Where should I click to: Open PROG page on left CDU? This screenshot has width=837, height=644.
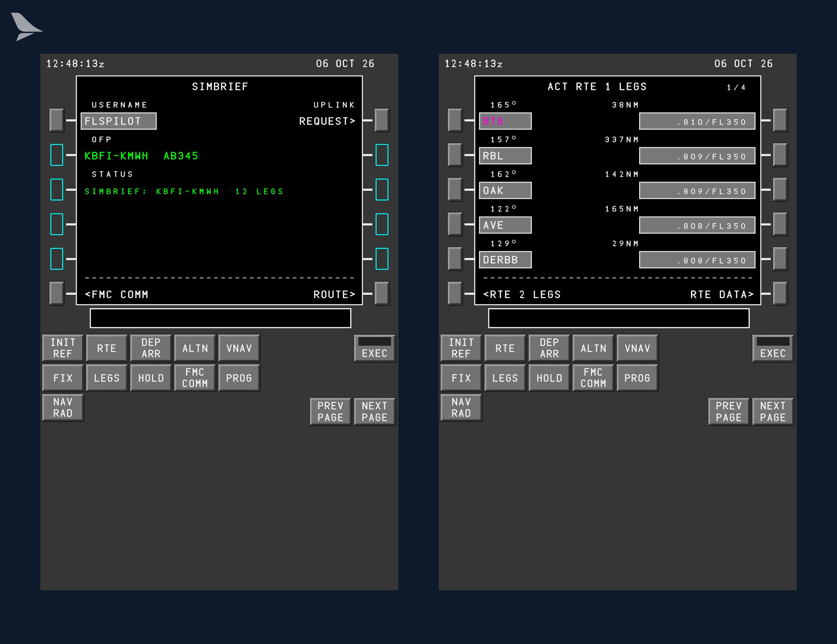pos(239,378)
